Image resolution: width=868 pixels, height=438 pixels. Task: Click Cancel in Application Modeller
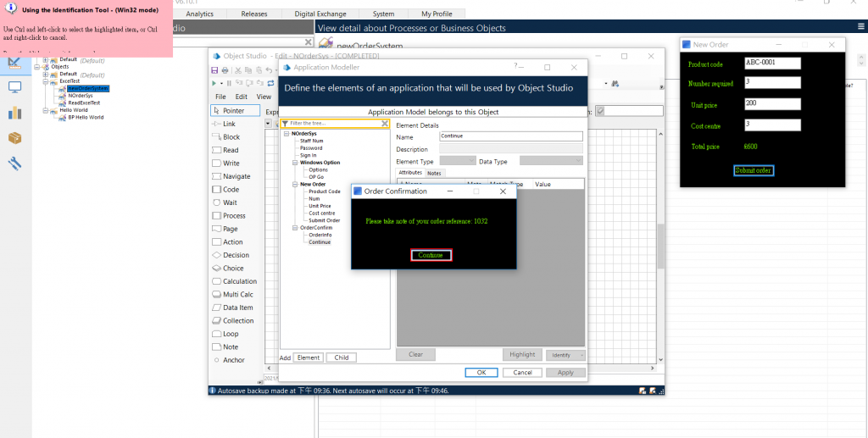pyautogui.click(x=522, y=372)
